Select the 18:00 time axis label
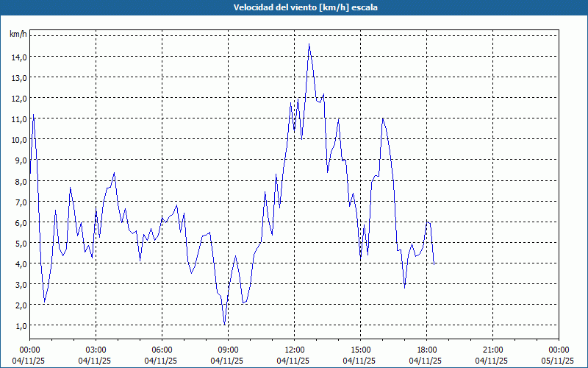 tap(426, 350)
